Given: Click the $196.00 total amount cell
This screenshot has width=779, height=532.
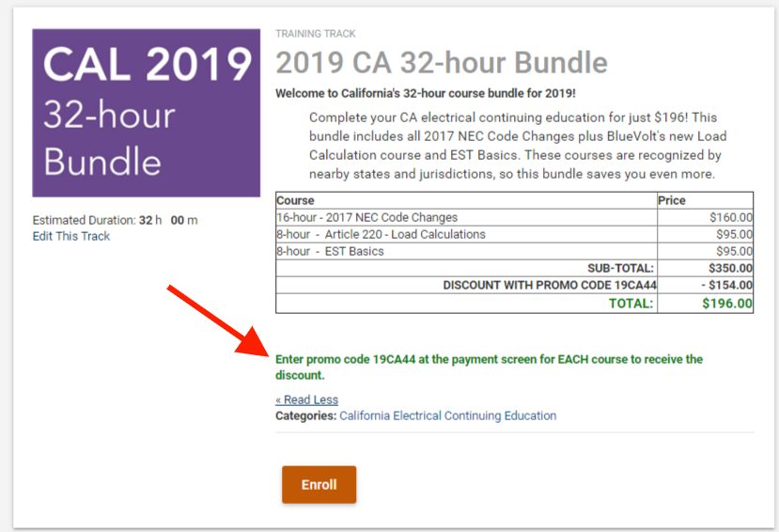Looking at the screenshot, I should coord(706,303).
